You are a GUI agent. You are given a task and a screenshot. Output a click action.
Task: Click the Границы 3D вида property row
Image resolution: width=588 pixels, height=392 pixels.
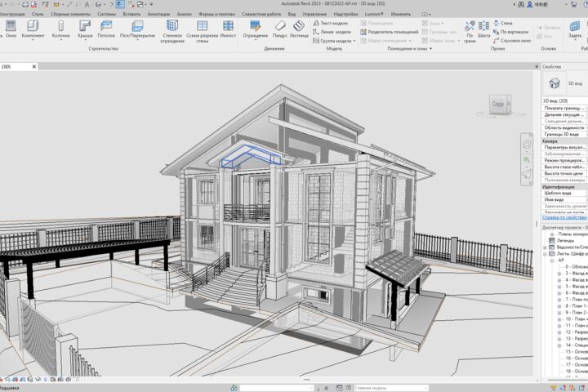pyautogui.click(x=565, y=134)
